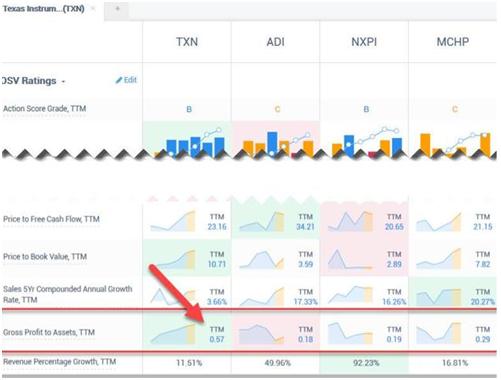501x380 pixels.
Task: Collapse the OSV Ratings section
Action: (63, 81)
